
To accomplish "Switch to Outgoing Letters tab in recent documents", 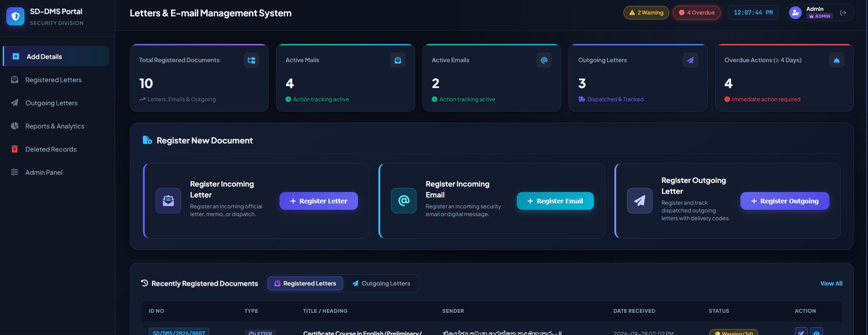I will point(381,283).
